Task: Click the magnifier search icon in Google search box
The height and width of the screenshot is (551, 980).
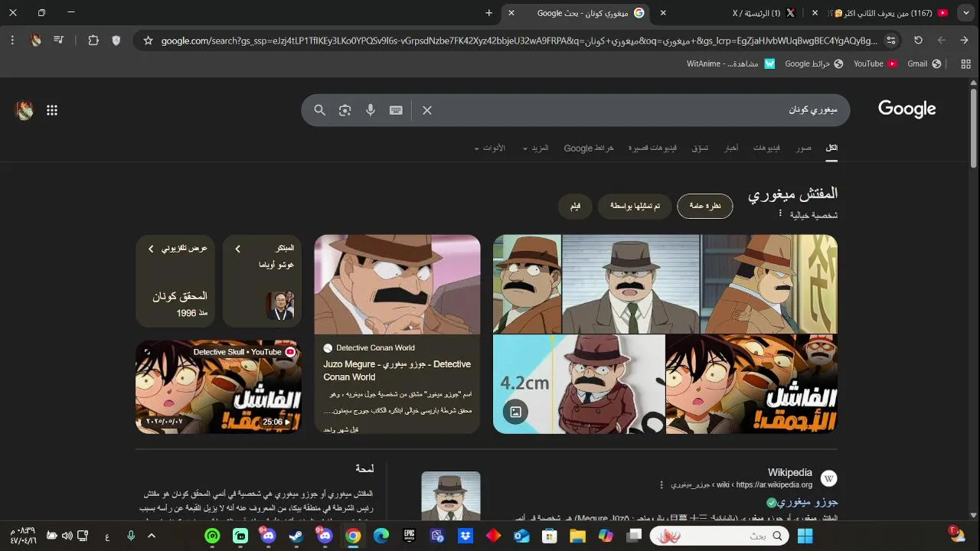Action: pos(320,110)
